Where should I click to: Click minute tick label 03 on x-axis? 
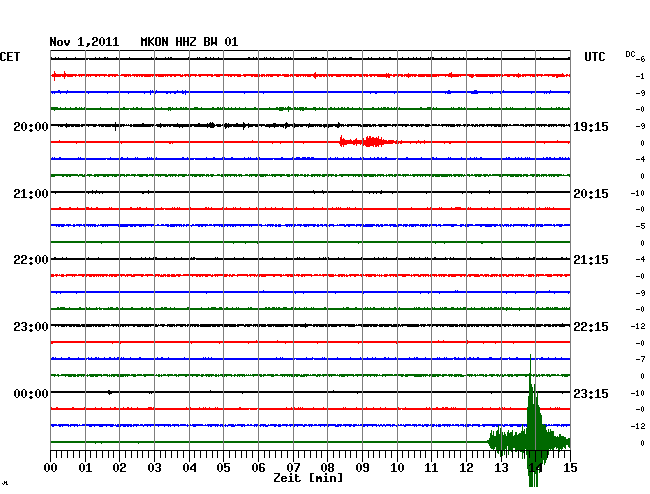[154, 467]
